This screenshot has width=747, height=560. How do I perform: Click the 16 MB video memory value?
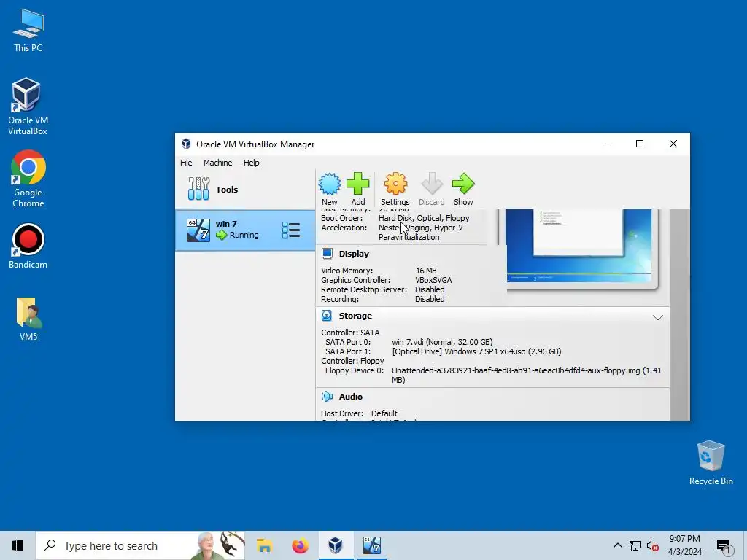426,271
